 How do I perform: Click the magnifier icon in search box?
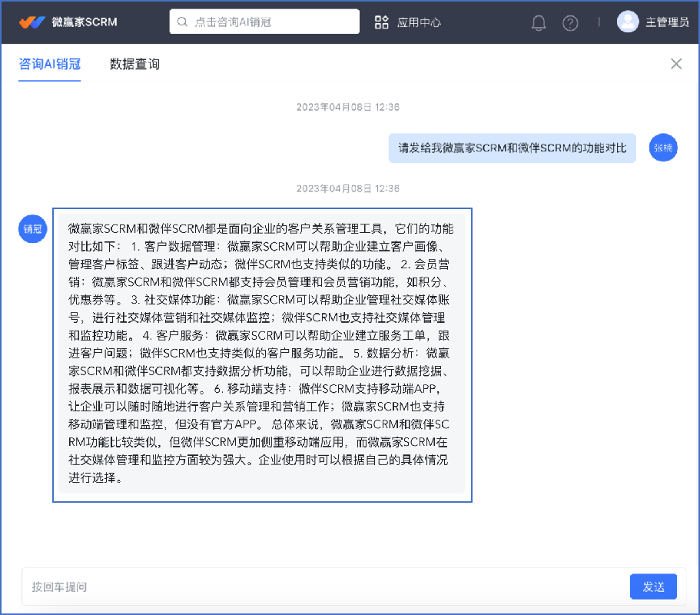[x=182, y=22]
